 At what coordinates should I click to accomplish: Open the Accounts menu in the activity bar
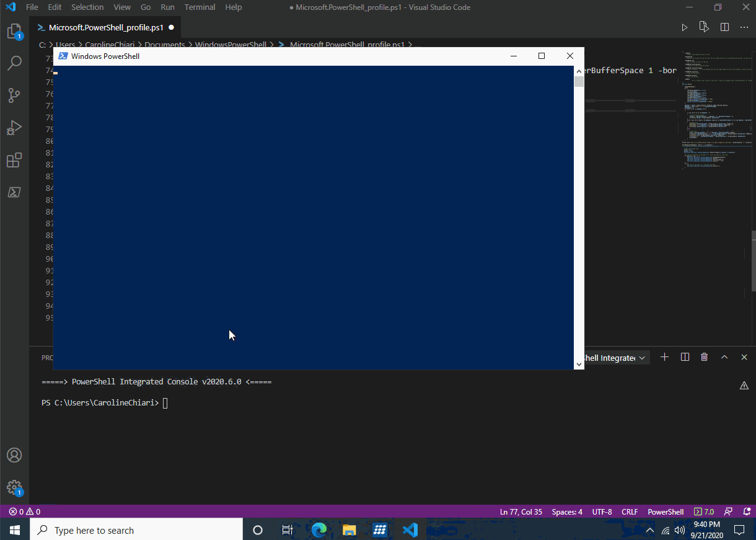click(14, 455)
